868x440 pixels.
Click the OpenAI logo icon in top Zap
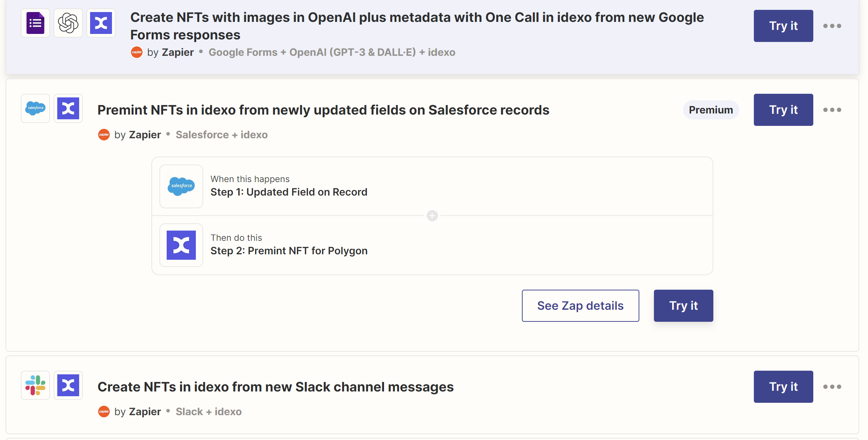[x=68, y=23]
